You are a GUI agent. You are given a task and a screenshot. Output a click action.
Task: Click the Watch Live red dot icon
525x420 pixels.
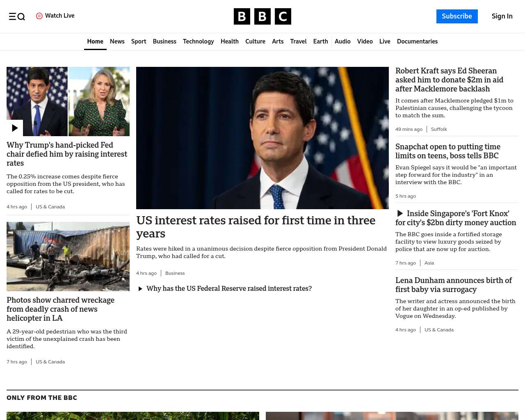[39, 16]
